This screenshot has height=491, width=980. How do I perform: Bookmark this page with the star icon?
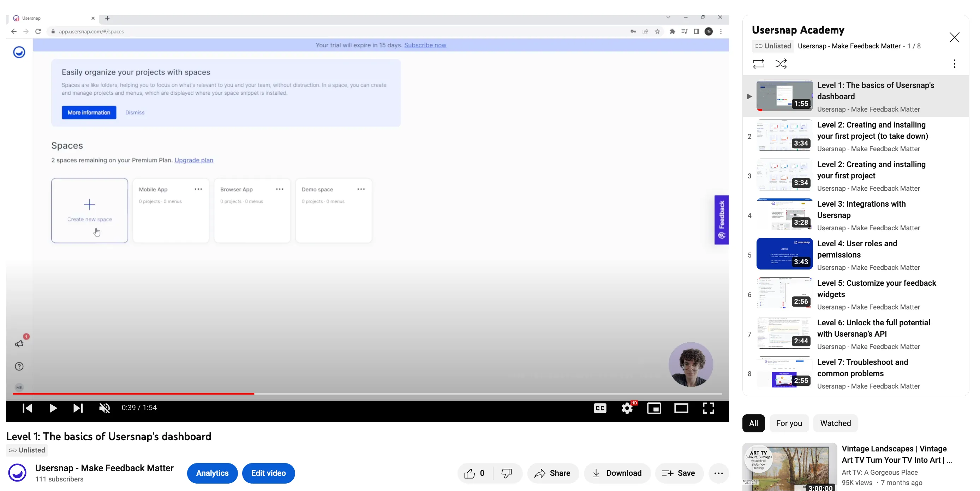(658, 31)
